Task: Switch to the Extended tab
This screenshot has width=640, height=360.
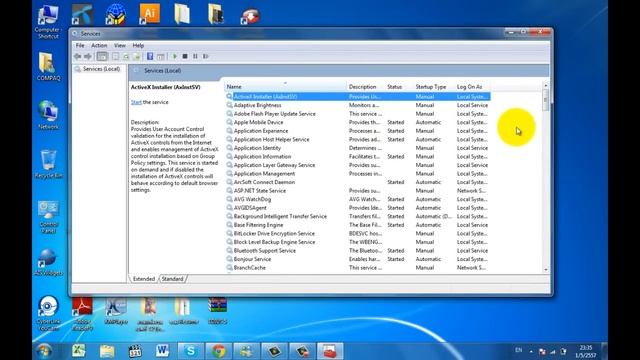Action: click(x=144, y=279)
